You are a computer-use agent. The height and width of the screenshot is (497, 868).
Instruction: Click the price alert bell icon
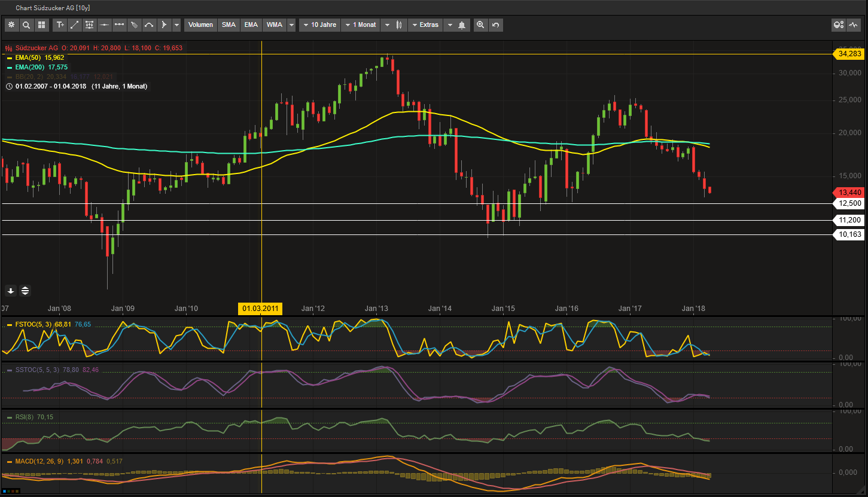coord(461,25)
